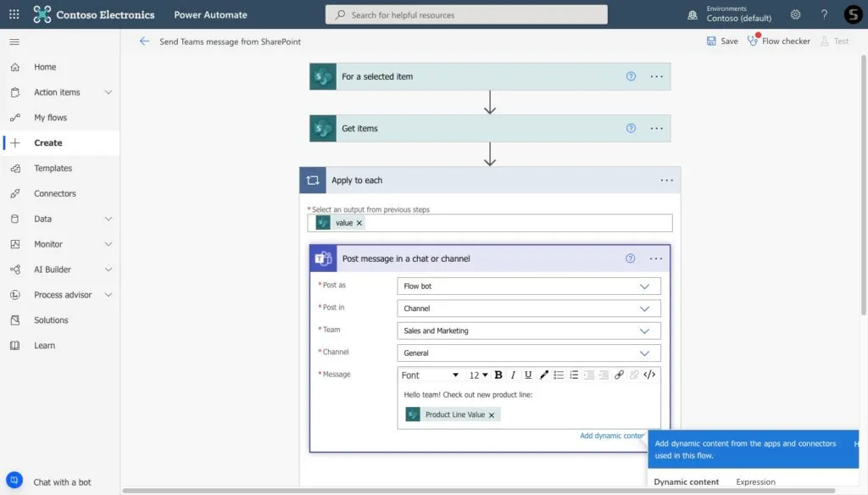Click the search for helpful resources box
The height and width of the screenshot is (495, 868).
[x=466, y=14]
